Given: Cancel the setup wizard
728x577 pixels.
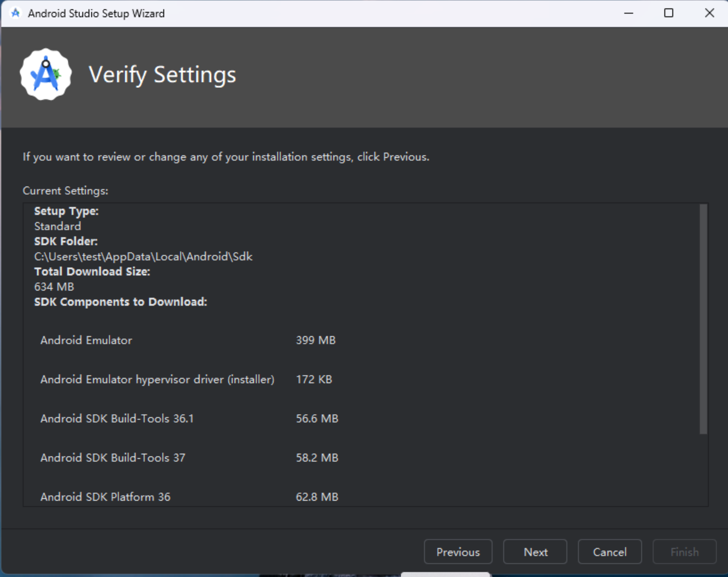Looking at the screenshot, I should pos(610,552).
